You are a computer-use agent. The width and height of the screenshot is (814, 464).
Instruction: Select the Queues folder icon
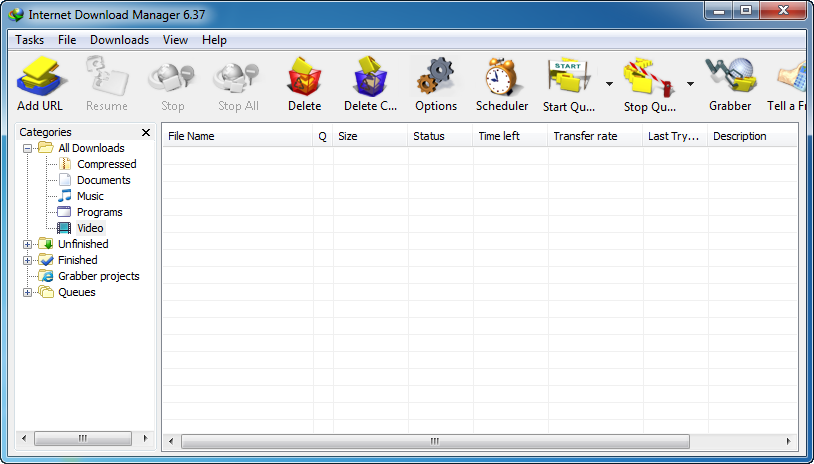[46, 292]
